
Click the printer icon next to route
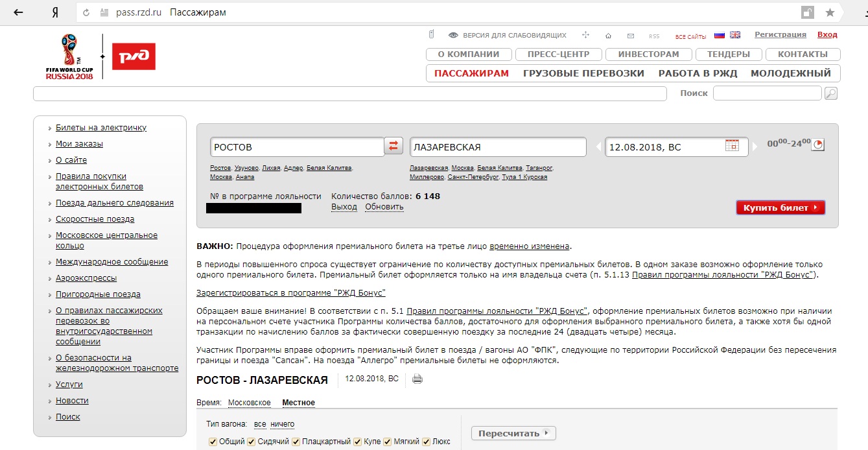pyautogui.click(x=417, y=379)
